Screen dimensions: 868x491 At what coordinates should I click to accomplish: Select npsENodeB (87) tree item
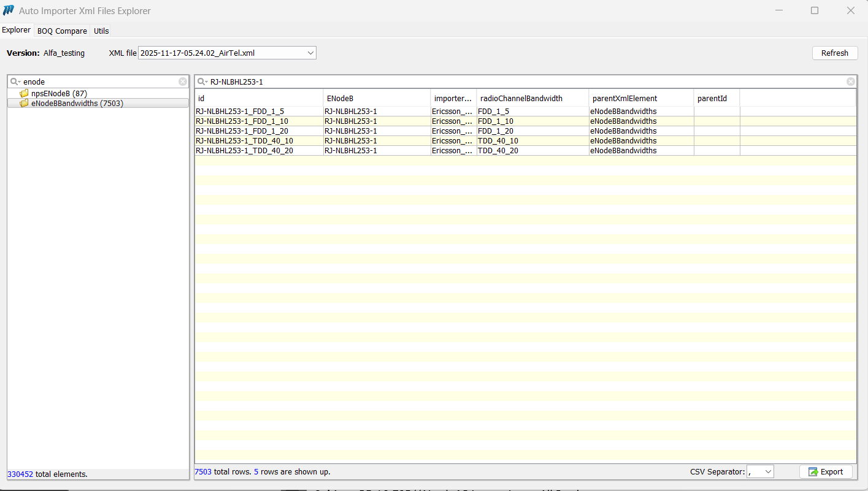tap(59, 94)
